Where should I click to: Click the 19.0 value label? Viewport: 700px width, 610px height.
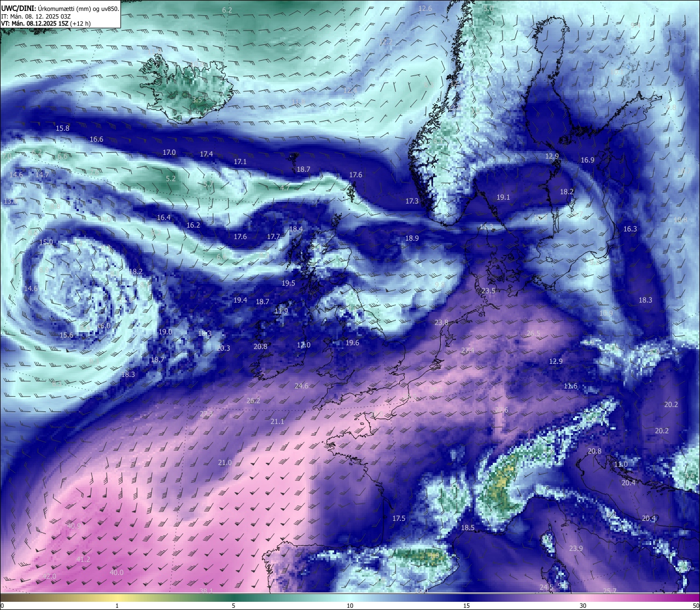click(165, 332)
